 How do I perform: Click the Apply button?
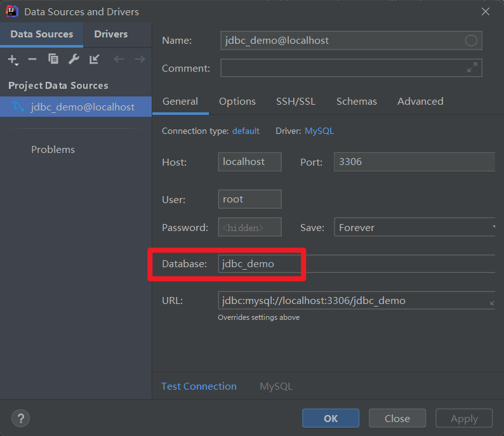[x=464, y=418]
